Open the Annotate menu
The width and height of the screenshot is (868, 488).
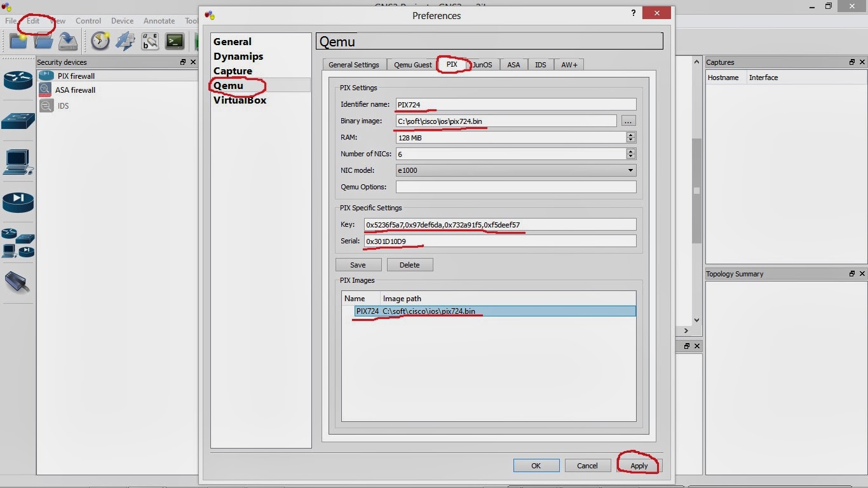159,21
